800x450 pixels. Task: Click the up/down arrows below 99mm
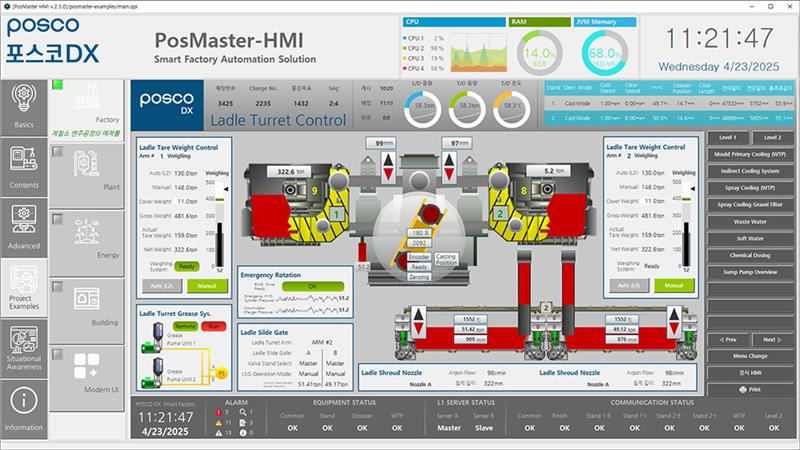coord(388,167)
